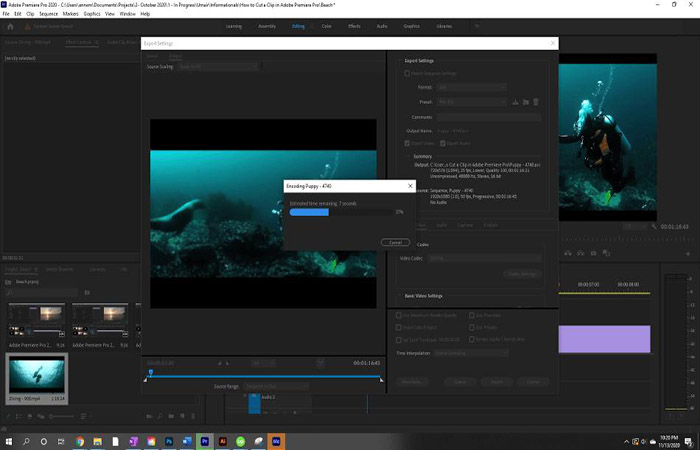This screenshot has height=450, width=700.
Task: Open the Window menu
Action: [127, 14]
